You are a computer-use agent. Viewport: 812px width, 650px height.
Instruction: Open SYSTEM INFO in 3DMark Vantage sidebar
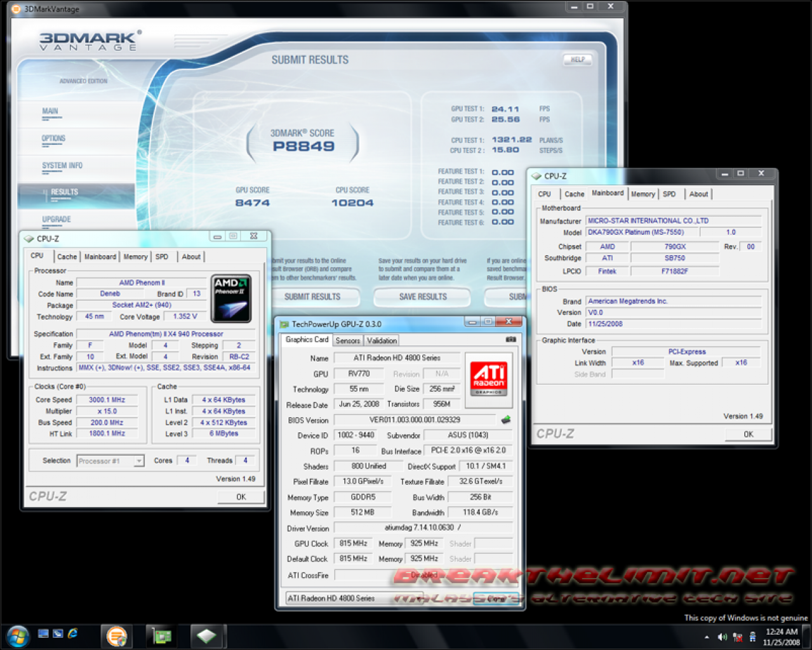click(x=62, y=166)
